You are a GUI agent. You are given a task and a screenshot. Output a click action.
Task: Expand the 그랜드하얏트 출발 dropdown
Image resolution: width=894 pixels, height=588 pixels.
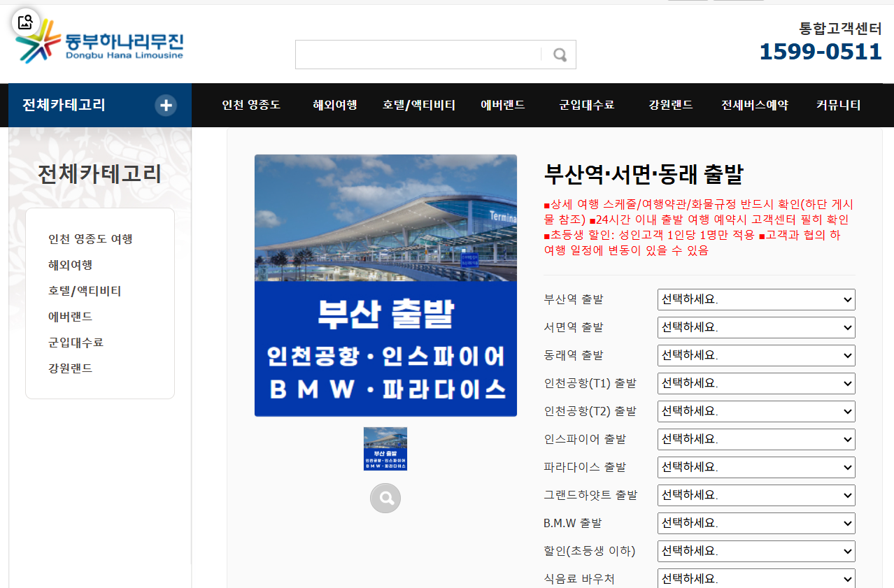(x=756, y=495)
